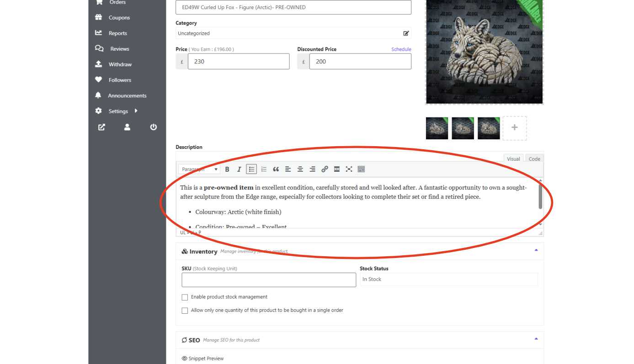Viewport: 634px width, 364px height.
Task: Tick allow only one quantity checkbox
Action: 185,311
